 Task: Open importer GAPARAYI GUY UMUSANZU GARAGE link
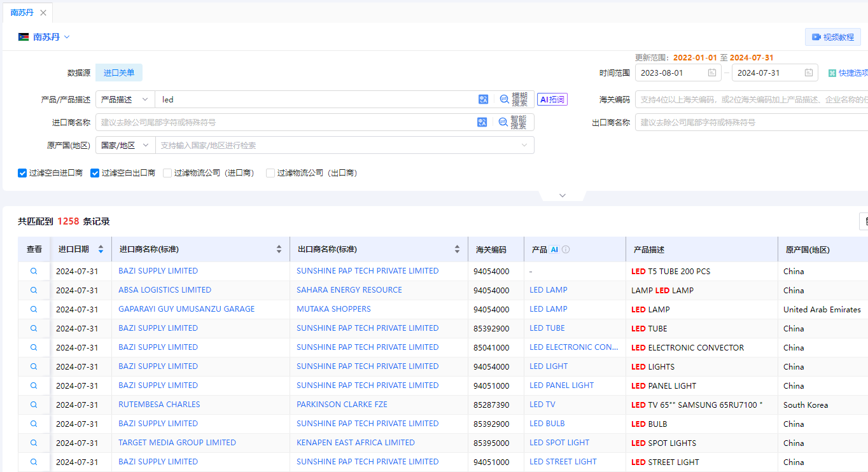pos(186,309)
